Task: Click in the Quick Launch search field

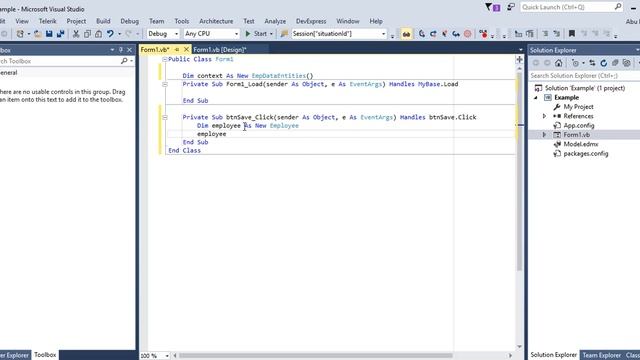Action: pyautogui.click(x=567, y=7)
